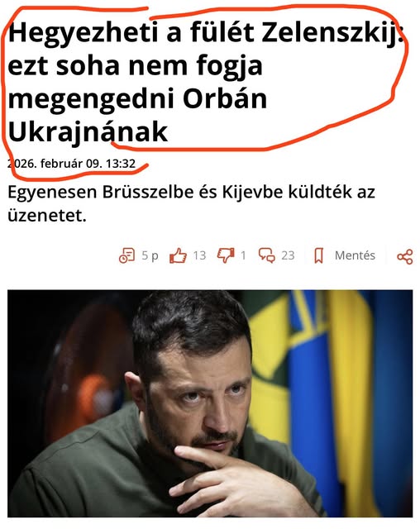Select the like count 13
The image size is (420, 529).
[199, 255]
